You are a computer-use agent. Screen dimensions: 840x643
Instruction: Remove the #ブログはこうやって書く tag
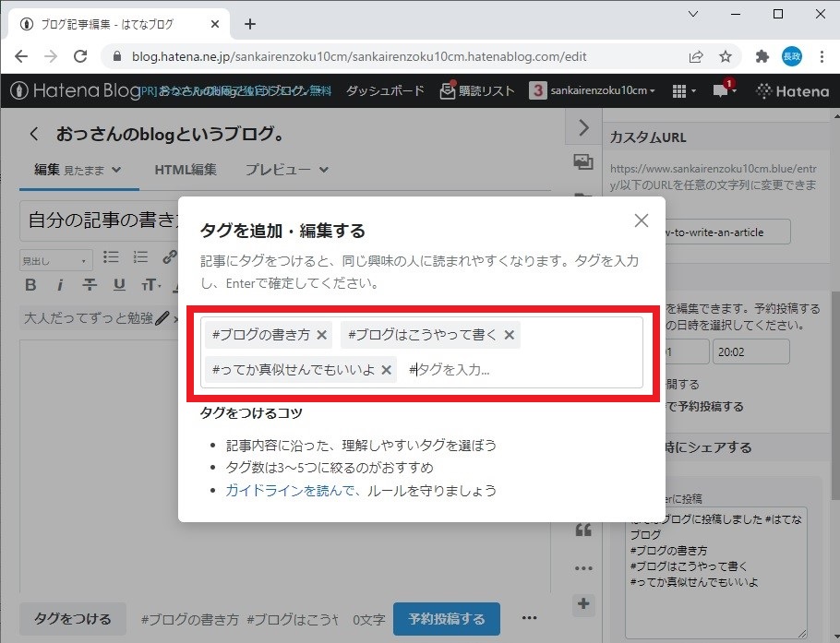click(509, 335)
